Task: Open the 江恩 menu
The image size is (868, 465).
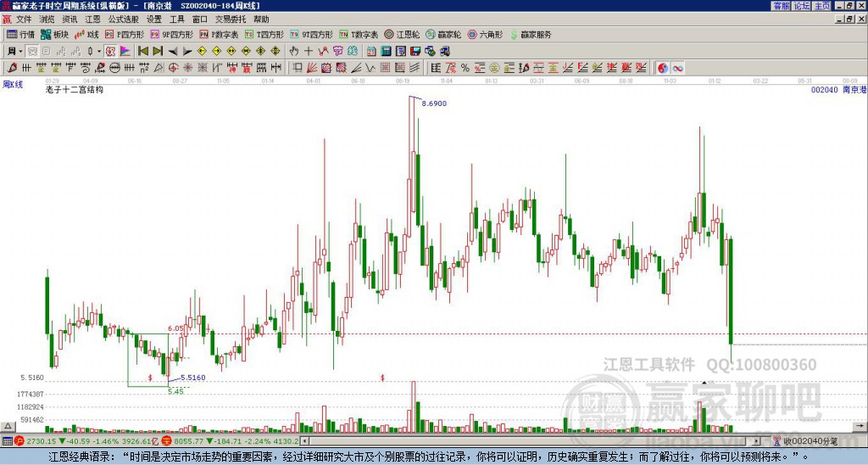Action: coord(92,20)
